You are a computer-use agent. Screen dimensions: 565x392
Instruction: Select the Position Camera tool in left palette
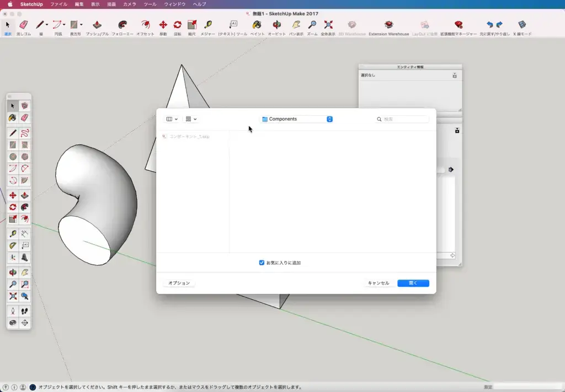tap(13, 311)
